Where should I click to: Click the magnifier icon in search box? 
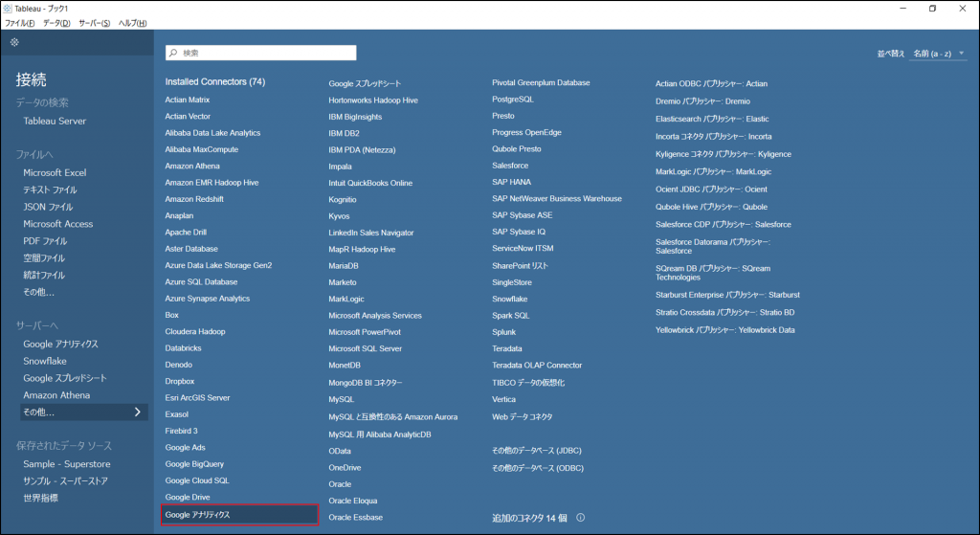[173, 54]
